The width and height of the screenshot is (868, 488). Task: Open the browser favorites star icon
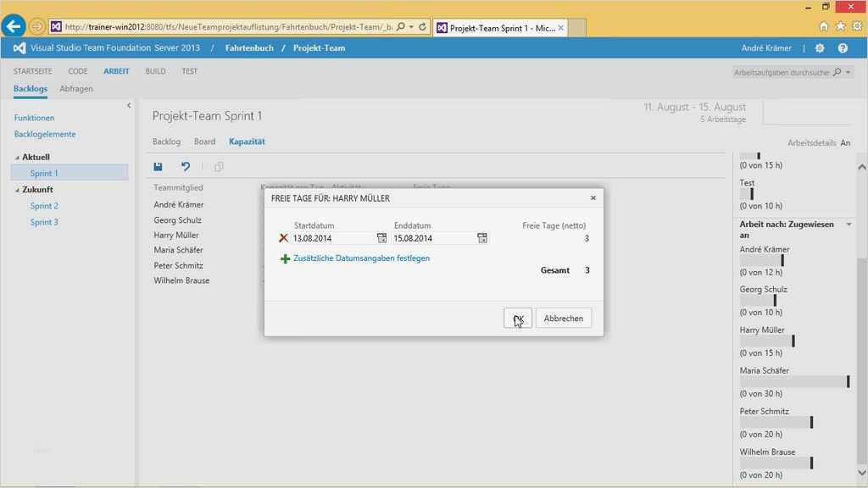coord(840,26)
